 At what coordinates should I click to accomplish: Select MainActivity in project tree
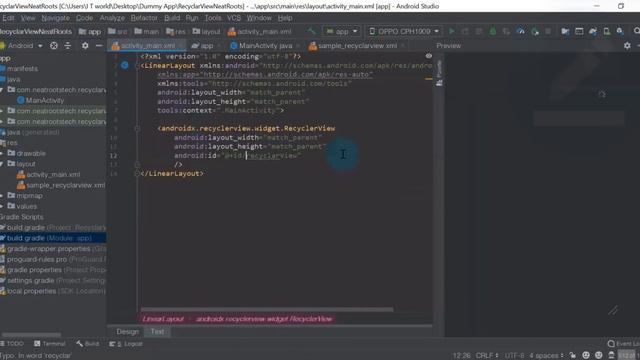tap(41, 100)
